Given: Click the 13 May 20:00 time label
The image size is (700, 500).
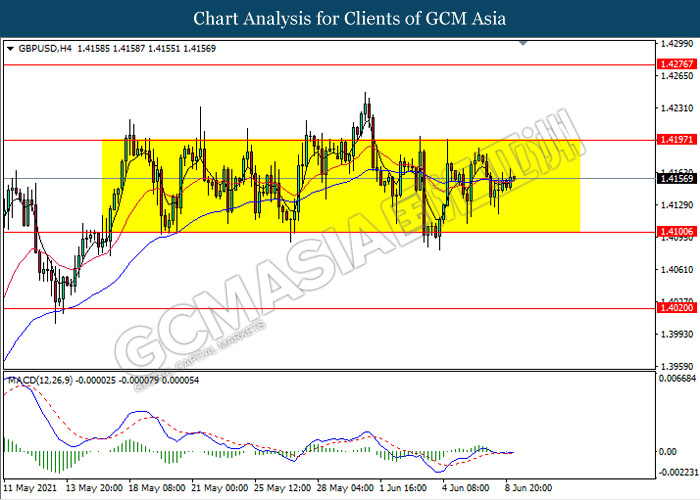Looking at the screenshot, I should [x=94, y=488].
